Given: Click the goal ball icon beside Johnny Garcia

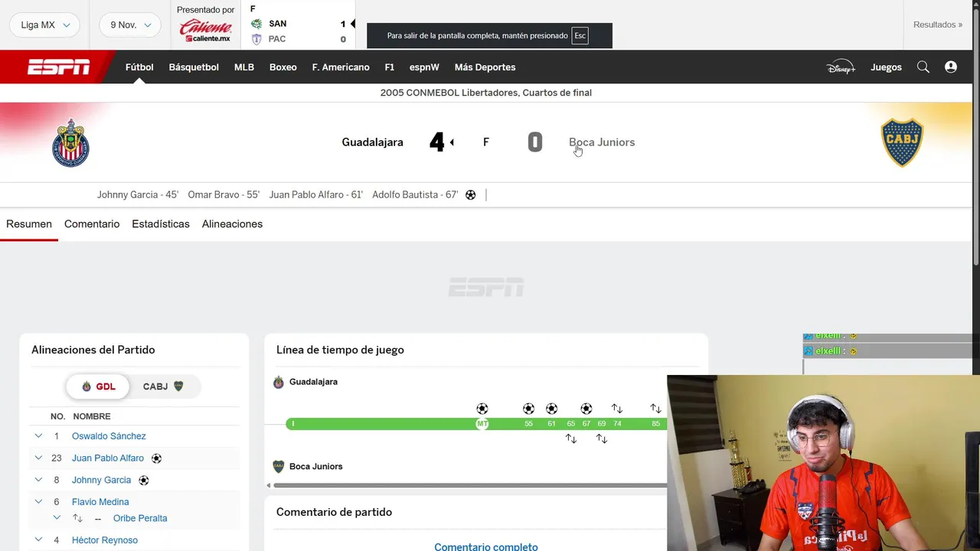Looking at the screenshot, I should (x=143, y=481).
